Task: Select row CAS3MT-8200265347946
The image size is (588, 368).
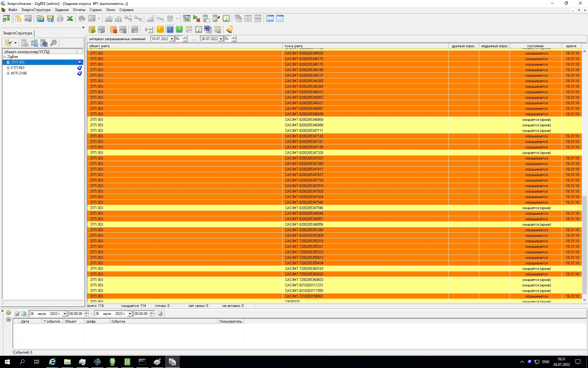Action: (334, 208)
